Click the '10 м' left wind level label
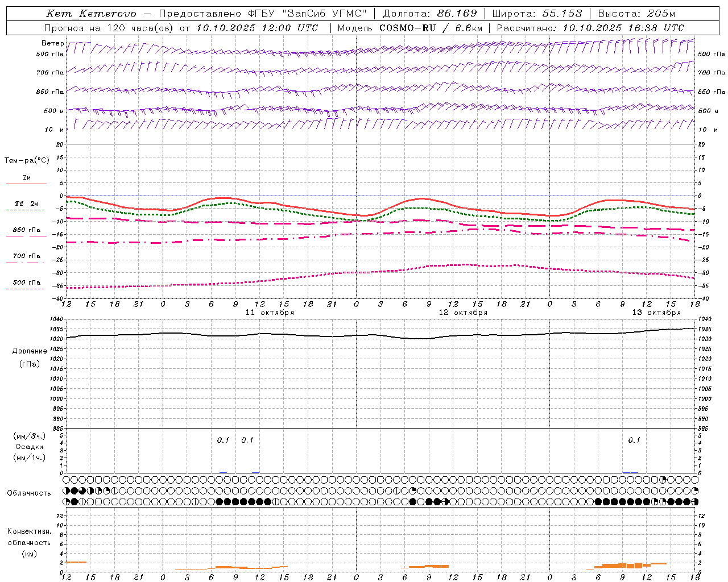 click(x=55, y=130)
